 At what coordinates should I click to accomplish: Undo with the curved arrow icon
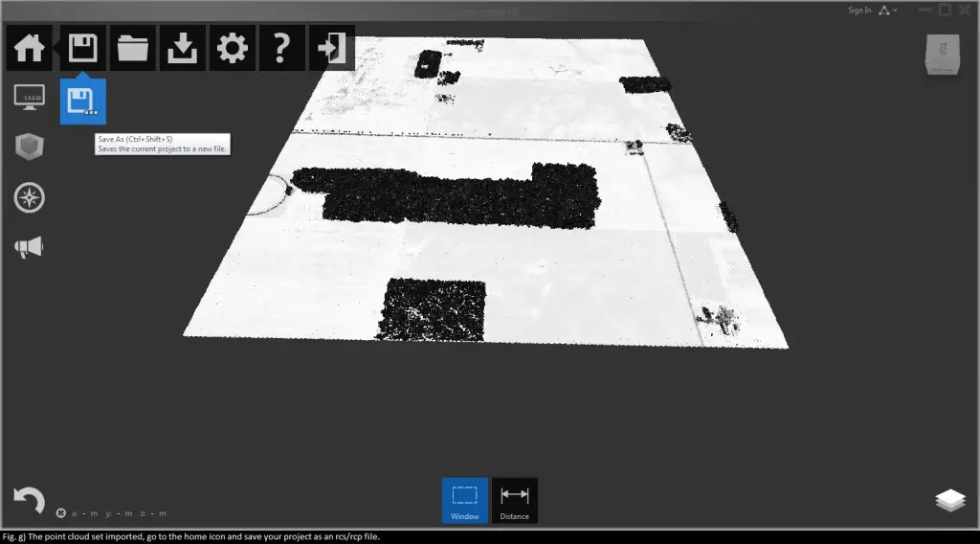tap(30, 499)
